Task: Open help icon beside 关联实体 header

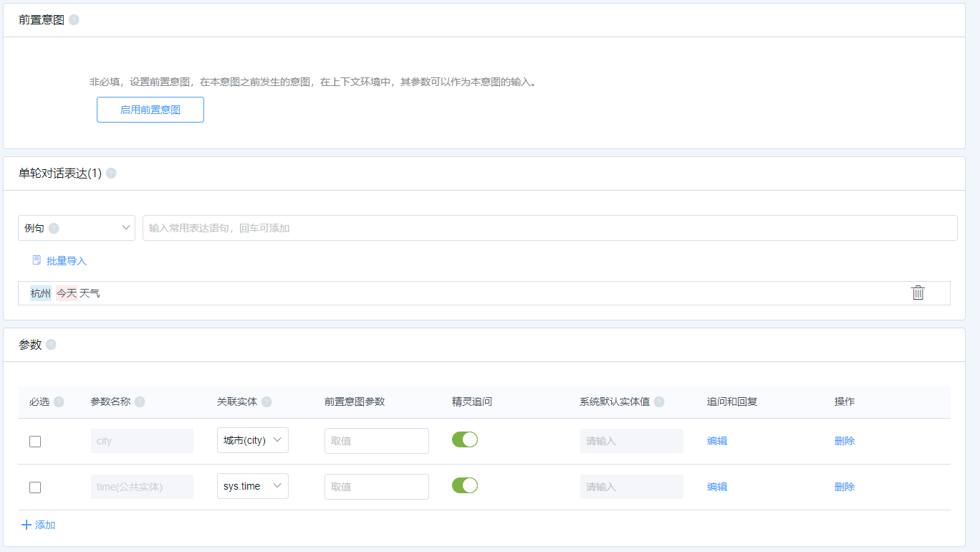Action: 266,401
